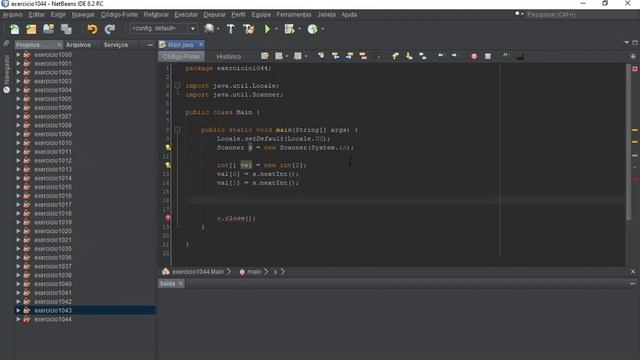Click the globe browser icon in toolbar
Screen dimensions: 640x360
click(209, 29)
